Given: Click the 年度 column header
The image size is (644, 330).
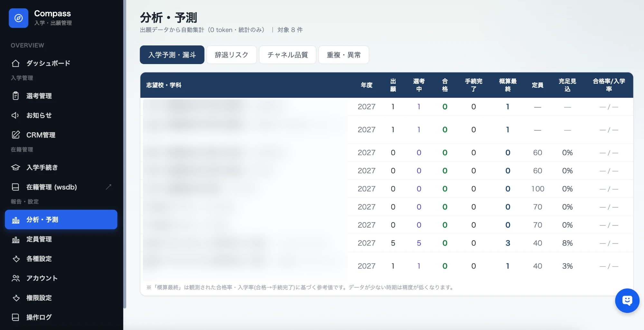Looking at the screenshot, I should [366, 85].
